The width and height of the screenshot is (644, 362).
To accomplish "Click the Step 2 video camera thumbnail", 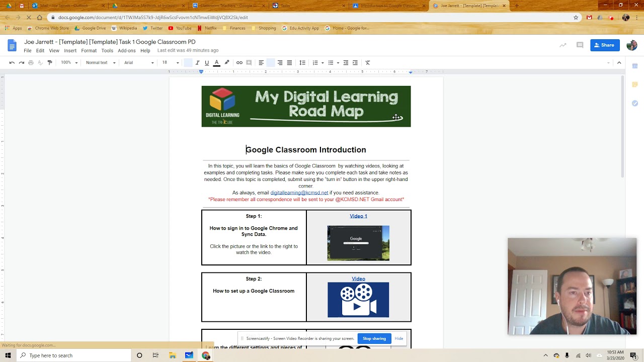I will 358,300.
